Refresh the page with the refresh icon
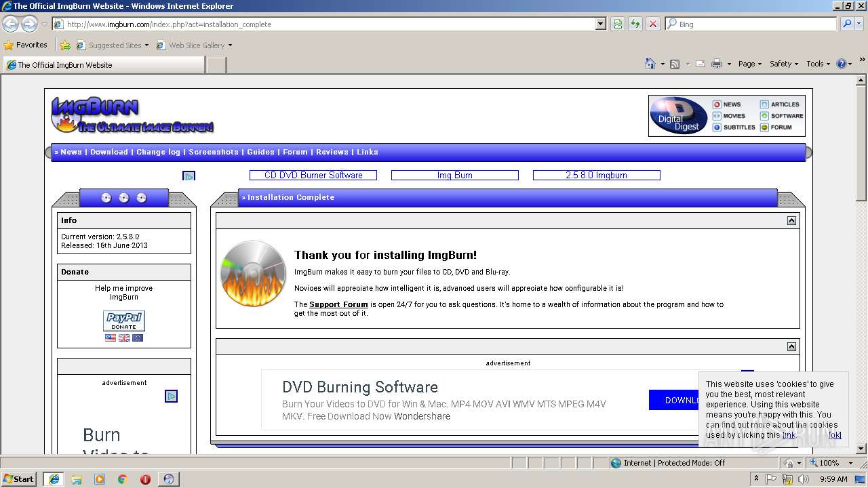The height and width of the screenshot is (488, 868). click(x=635, y=24)
